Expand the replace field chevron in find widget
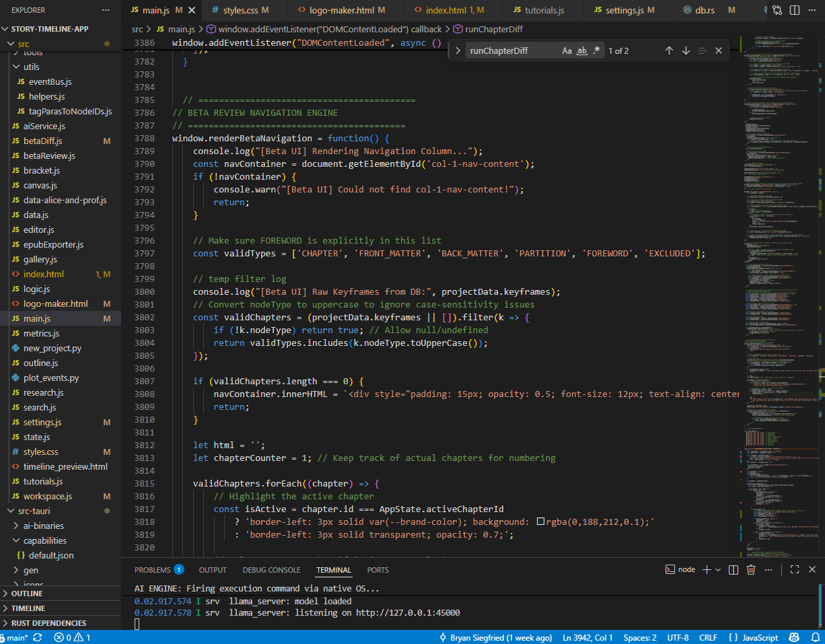The height and width of the screenshot is (644, 825). pos(458,50)
